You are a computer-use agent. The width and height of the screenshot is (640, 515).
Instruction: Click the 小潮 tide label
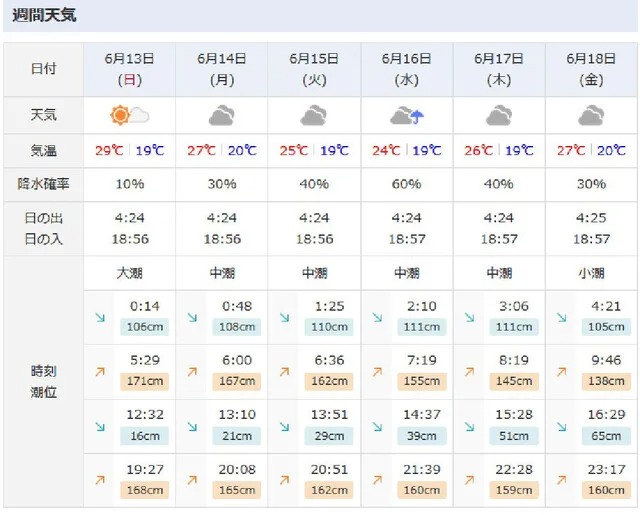(x=590, y=273)
